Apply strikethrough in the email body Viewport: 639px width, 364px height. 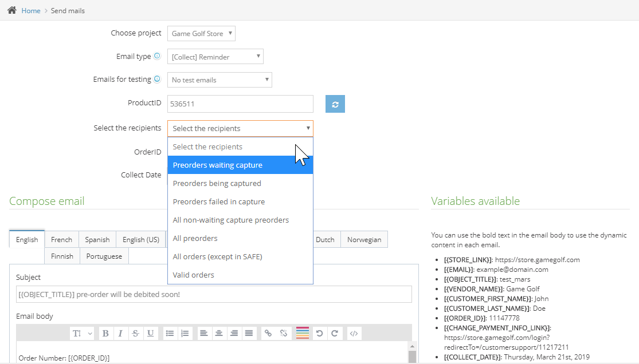135,333
